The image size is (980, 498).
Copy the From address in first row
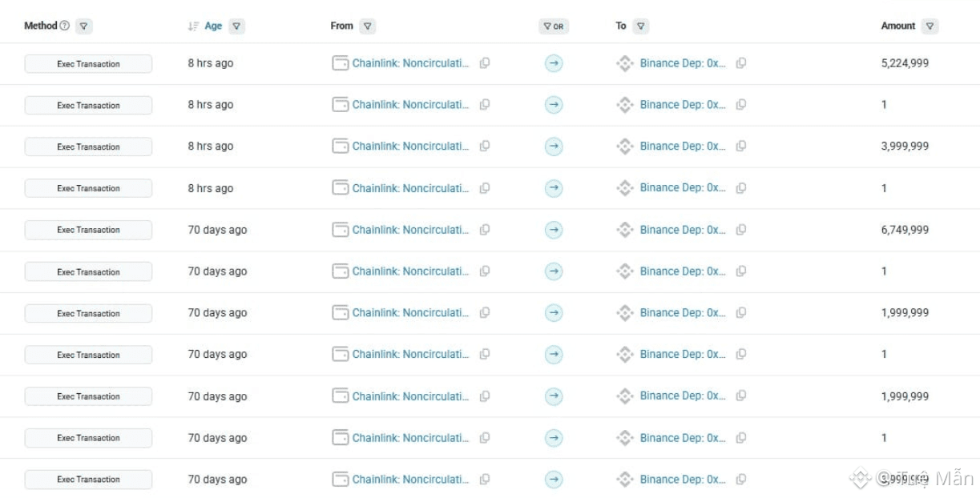click(485, 63)
